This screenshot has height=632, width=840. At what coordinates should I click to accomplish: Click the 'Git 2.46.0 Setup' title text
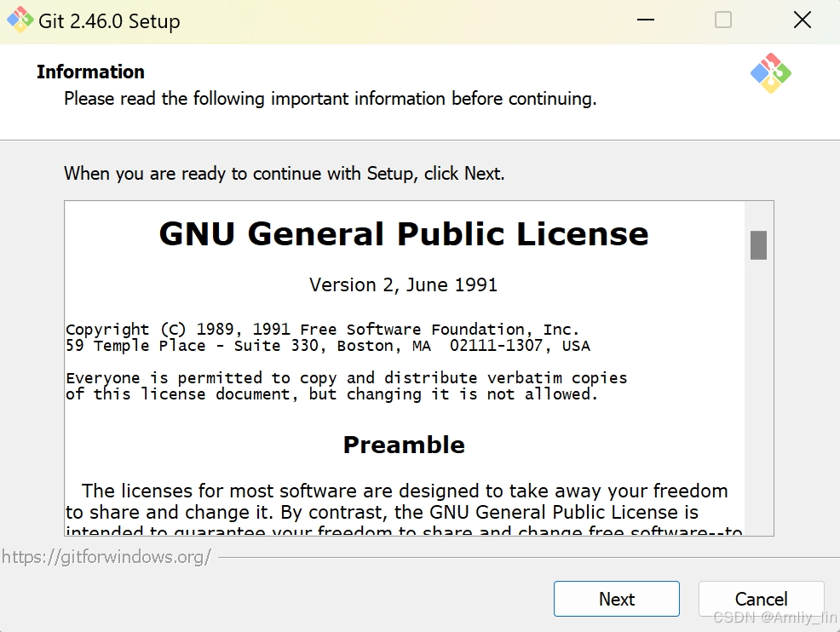(x=109, y=21)
